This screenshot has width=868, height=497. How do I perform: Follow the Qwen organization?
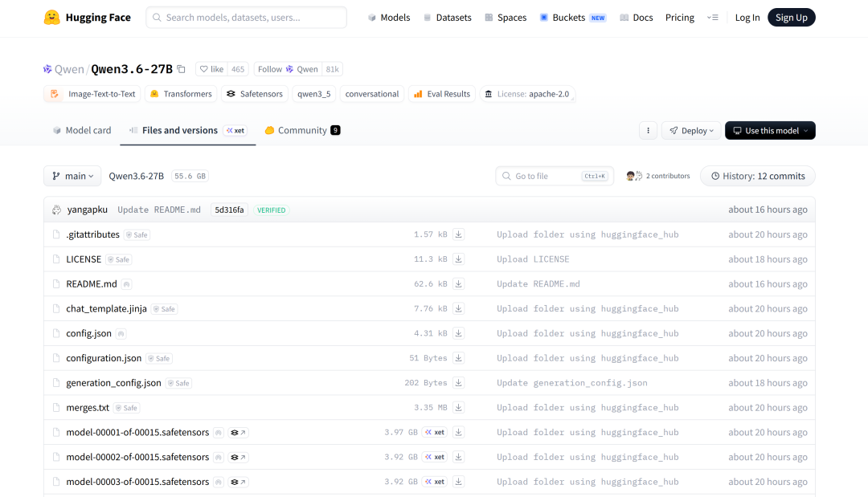[287, 69]
